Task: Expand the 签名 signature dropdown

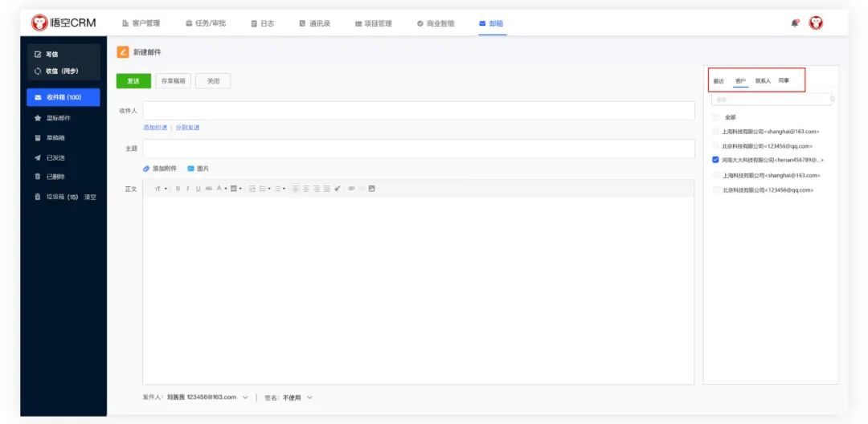Action: [309, 397]
